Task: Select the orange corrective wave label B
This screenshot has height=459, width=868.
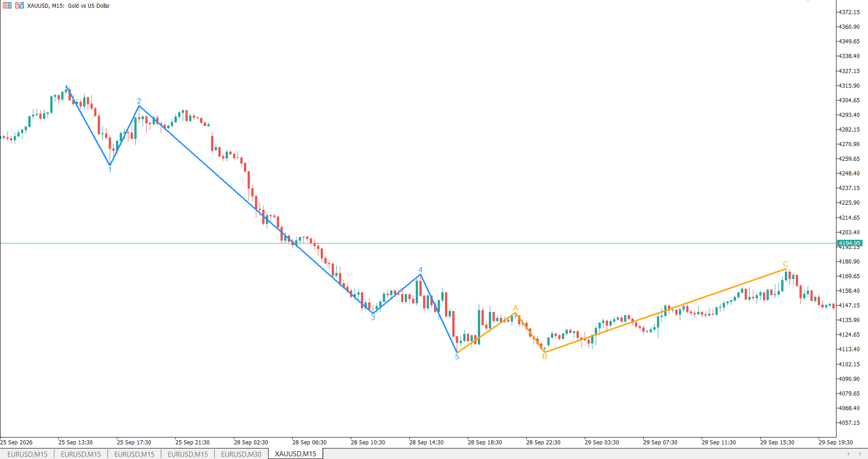Action: 545,357
